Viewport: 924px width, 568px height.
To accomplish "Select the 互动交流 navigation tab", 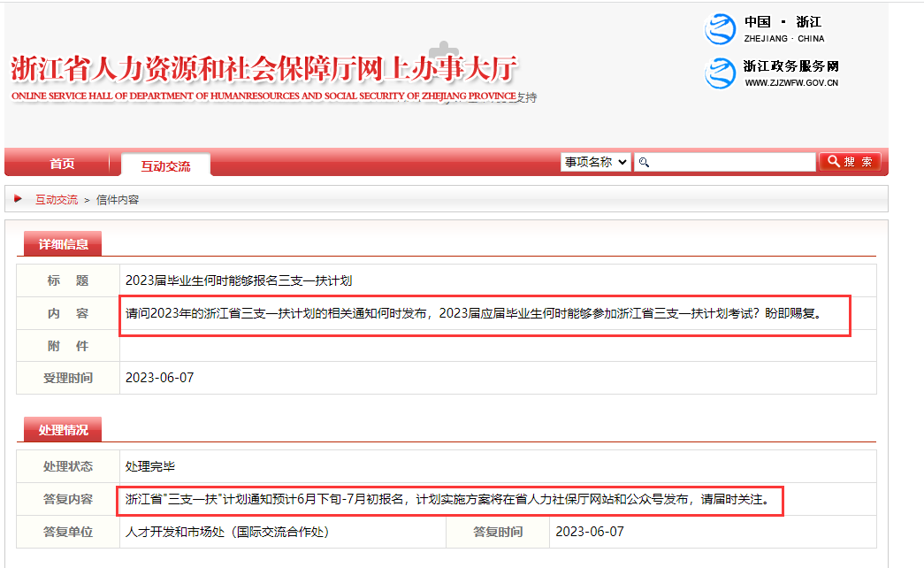I will pos(164,163).
